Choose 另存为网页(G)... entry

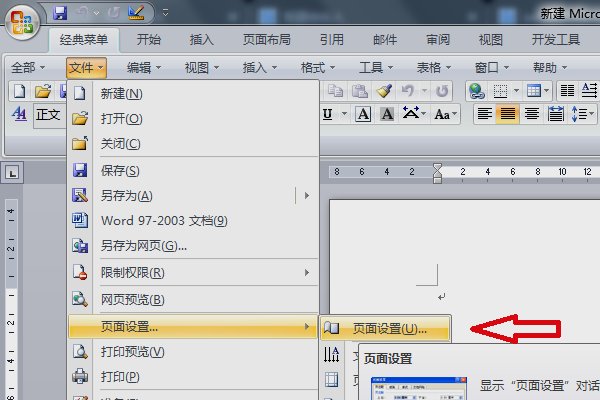pos(193,246)
